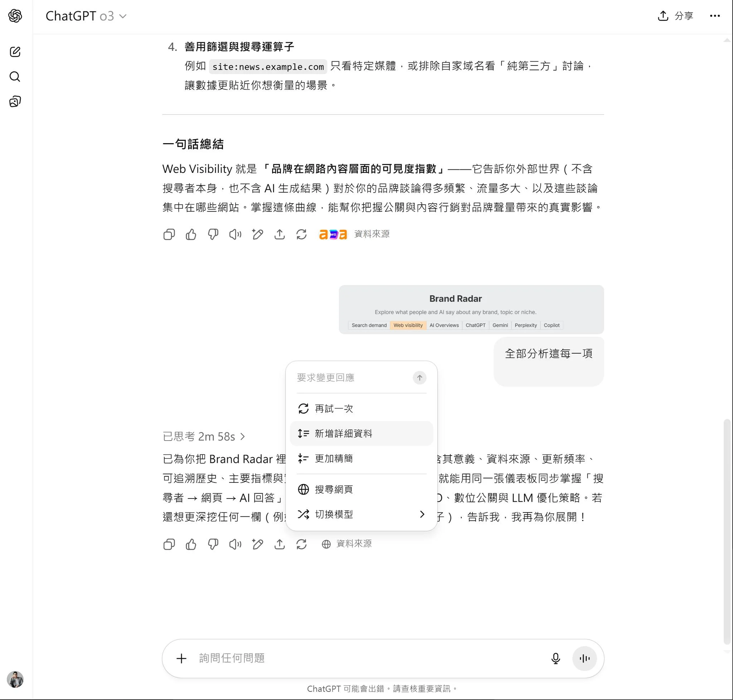Open 資料來源 sources beside the colored site icons
Image resolution: width=733 pixels, height=700 pixels.
(372, 234)
